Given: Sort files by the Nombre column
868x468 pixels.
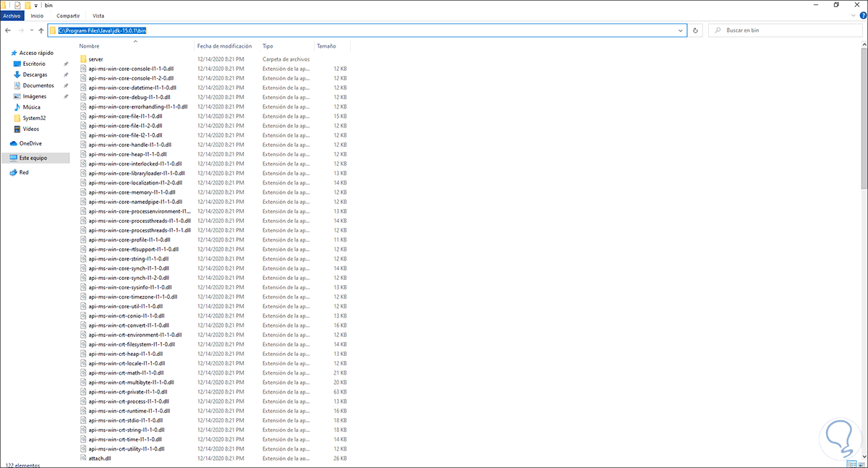Looking at the screenshot, I should click(x=89, y=46).
